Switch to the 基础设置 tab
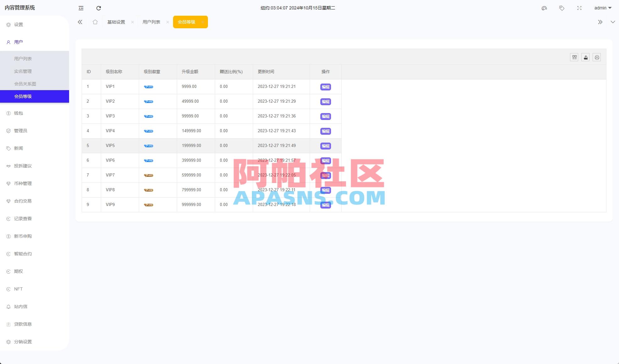Viewport: 619px width, 364px height. [116, 22]
